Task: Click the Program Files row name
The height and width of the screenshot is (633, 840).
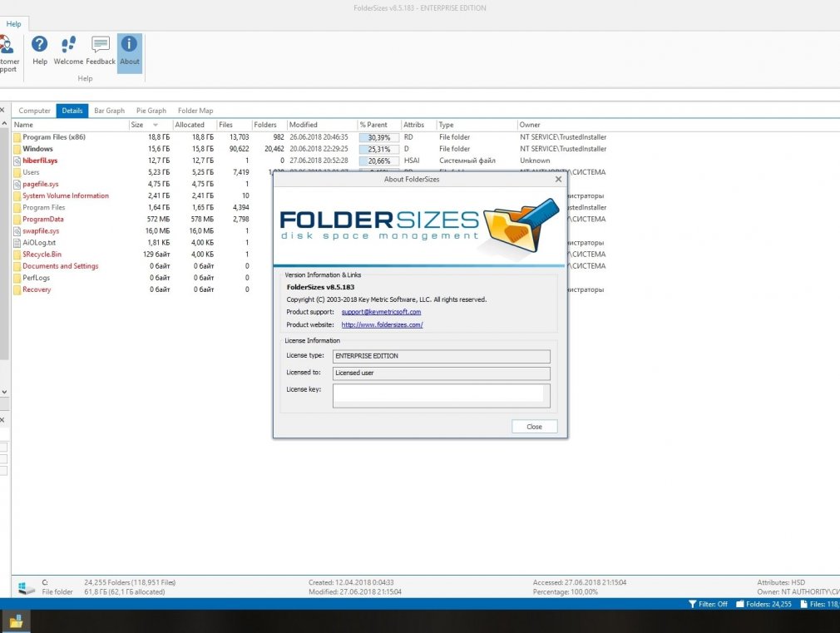Action: (x=44, y=207)
